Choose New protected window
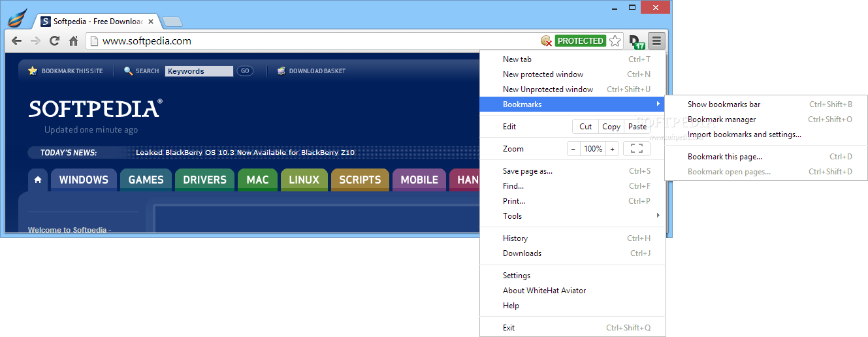 pyautogui.click(x=573, y=74)
